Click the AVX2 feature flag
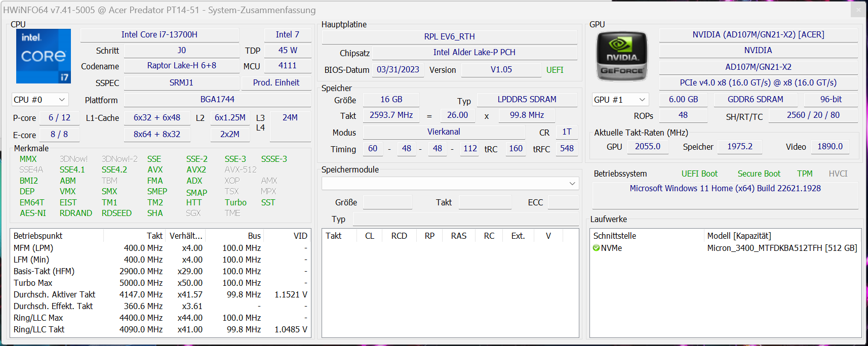This screenshot has height=346, width=868. (x=196, y=169)
